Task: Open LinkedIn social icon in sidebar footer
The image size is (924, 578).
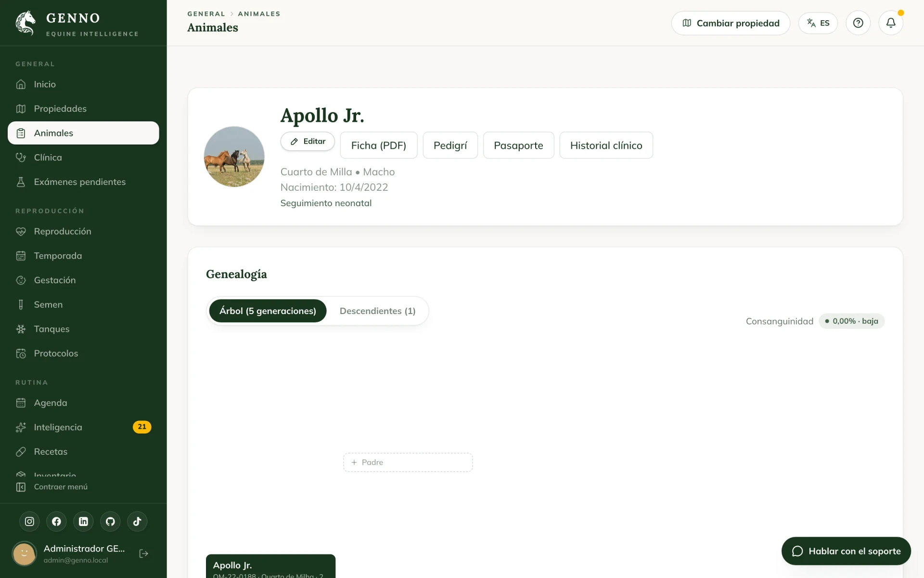Action: (x=83, y=522)
